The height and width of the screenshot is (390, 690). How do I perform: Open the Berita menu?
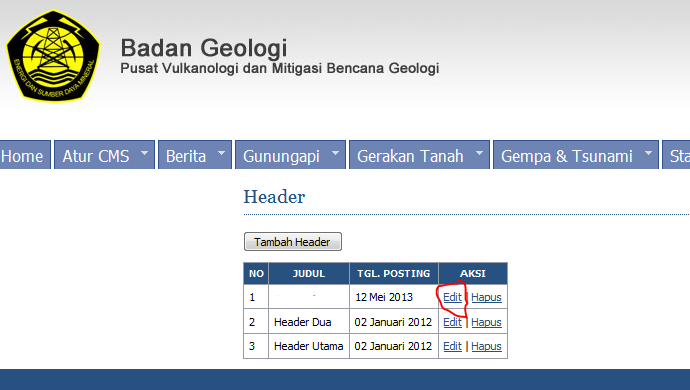(195, 155)
